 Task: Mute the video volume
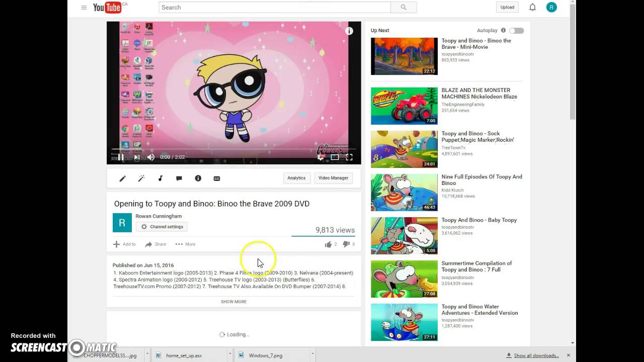[x=151, y=157]
